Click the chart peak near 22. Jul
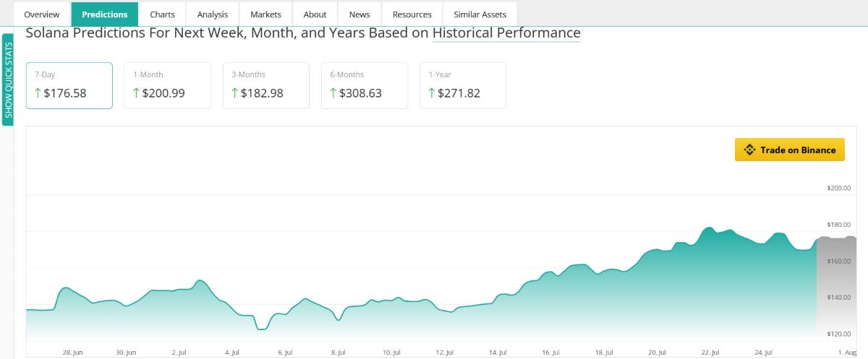The width and height of the screenshot is (868, 359). [x=709, y=229]
